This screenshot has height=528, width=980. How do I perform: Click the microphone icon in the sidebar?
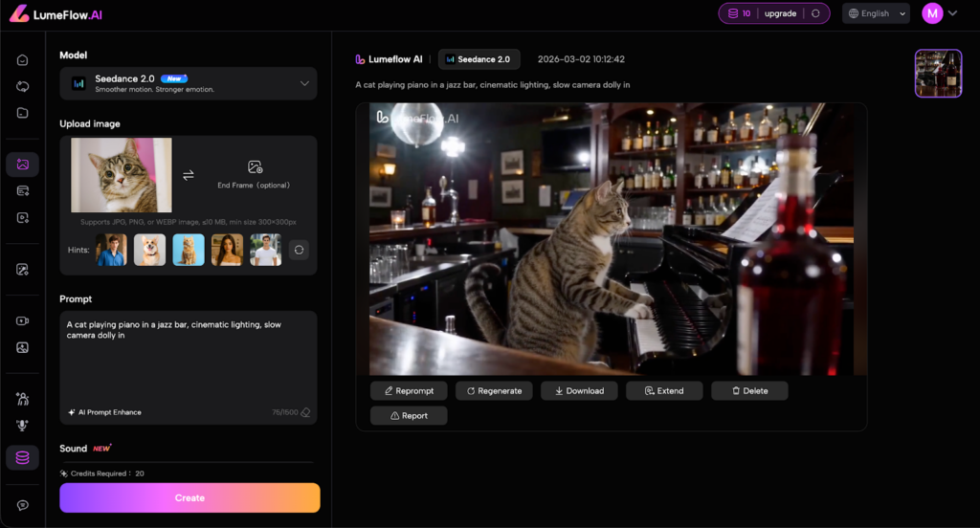point(22,425)
